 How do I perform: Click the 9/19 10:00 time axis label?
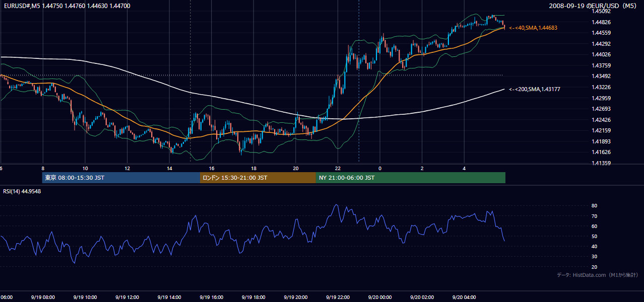click(x=85, y=297)
